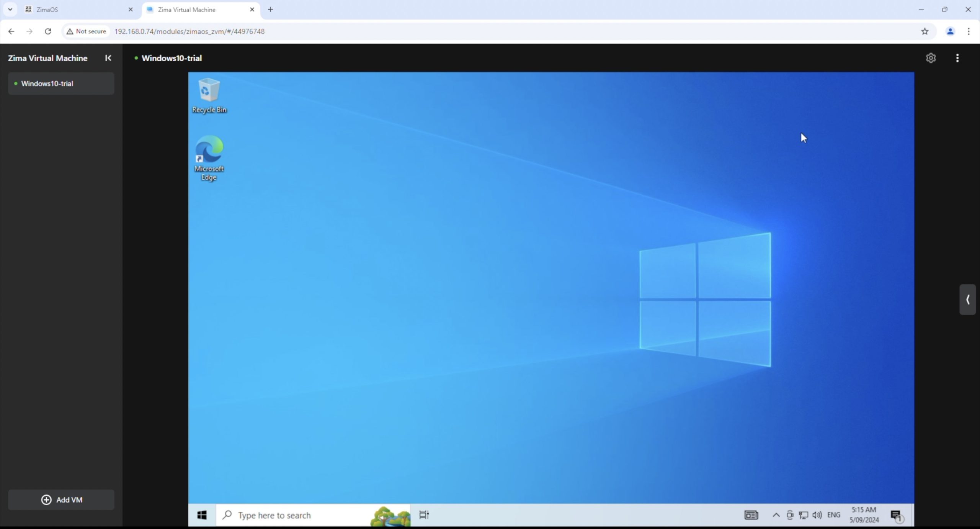Bookmark this page with star icon
Image resolution: width=980 pixels, height=529 pixels.
coord(924,31)
